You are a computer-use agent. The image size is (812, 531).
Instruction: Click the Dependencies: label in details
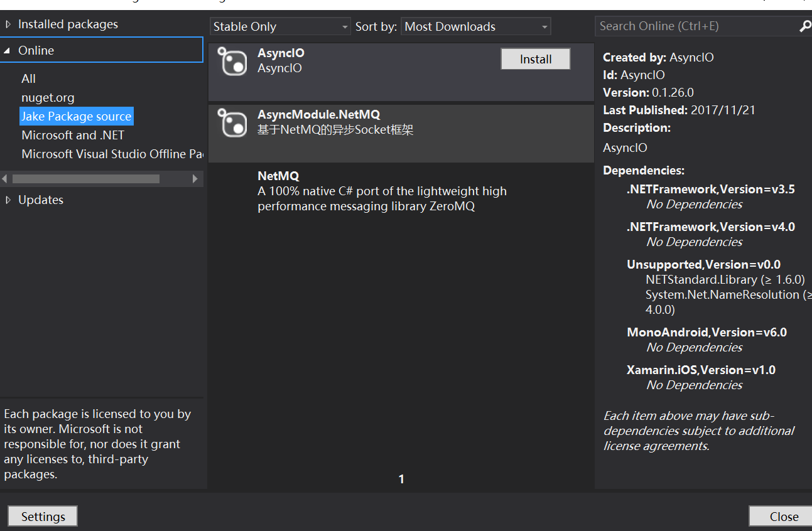tap(644, 171)
